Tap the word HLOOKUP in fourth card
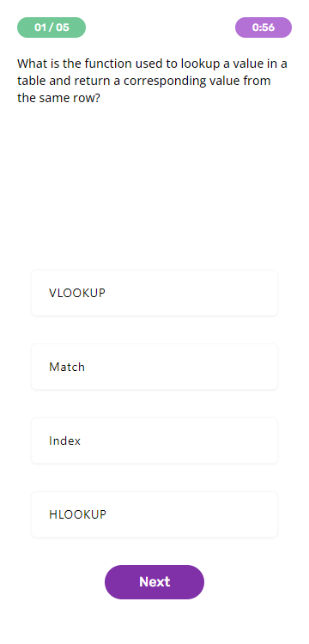 point(77,514)
